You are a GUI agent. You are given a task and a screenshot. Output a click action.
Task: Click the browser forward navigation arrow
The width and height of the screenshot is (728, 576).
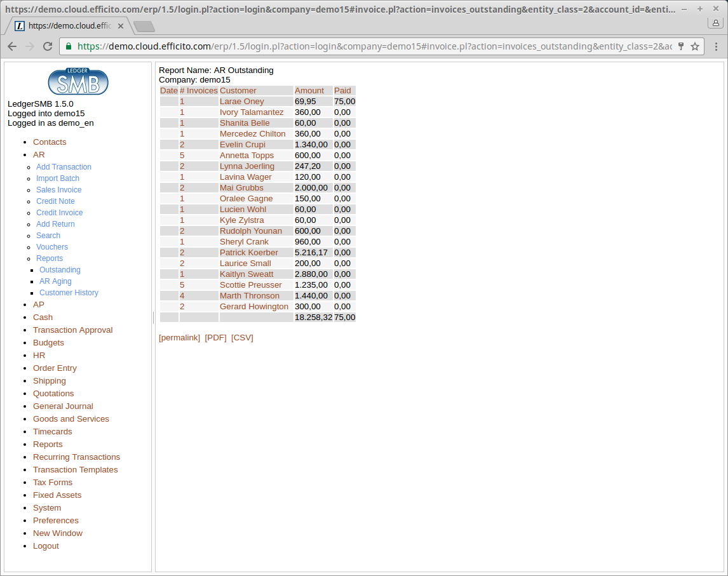click(x=29, y=47)
